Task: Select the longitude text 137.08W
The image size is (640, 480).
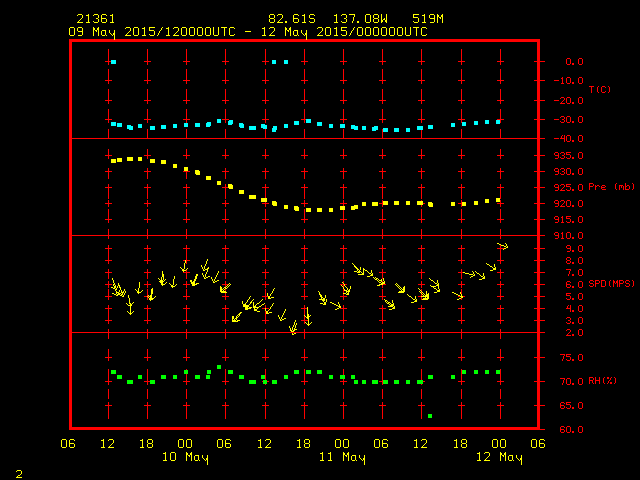Action: (360, 19)
